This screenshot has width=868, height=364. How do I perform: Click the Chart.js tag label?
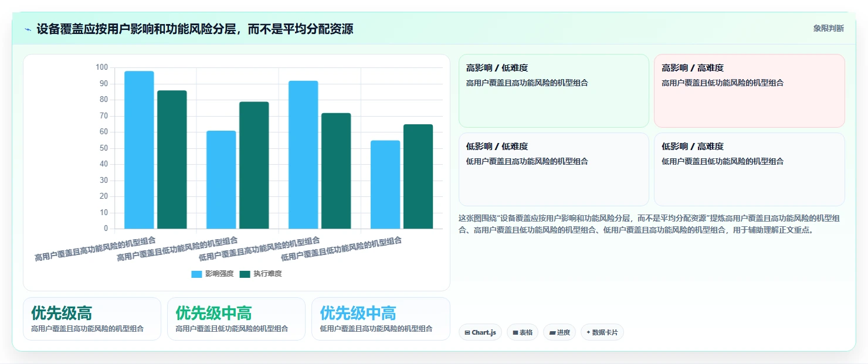click(x=484, y=333)
